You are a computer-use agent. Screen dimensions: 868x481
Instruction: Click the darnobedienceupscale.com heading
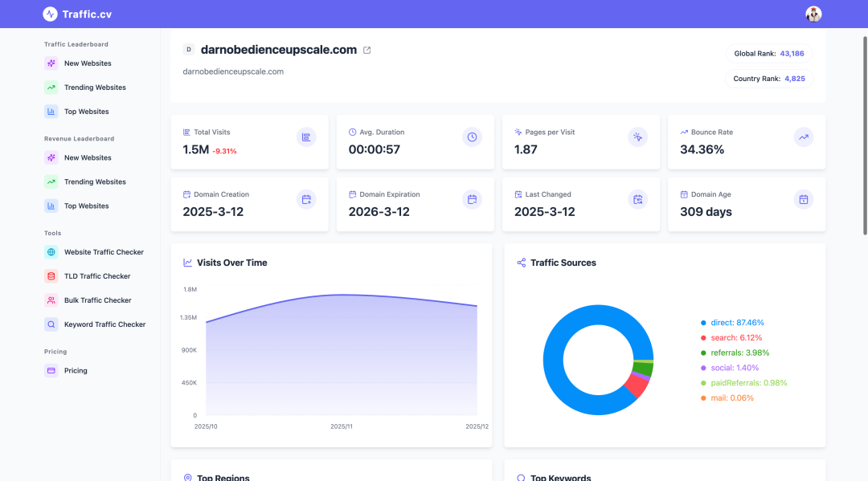278,50
